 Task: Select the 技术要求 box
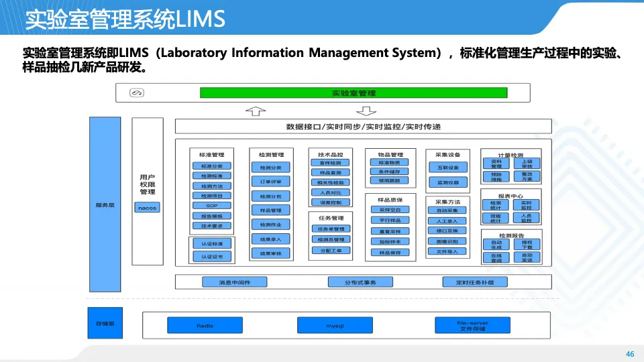[x=212, y=226]
